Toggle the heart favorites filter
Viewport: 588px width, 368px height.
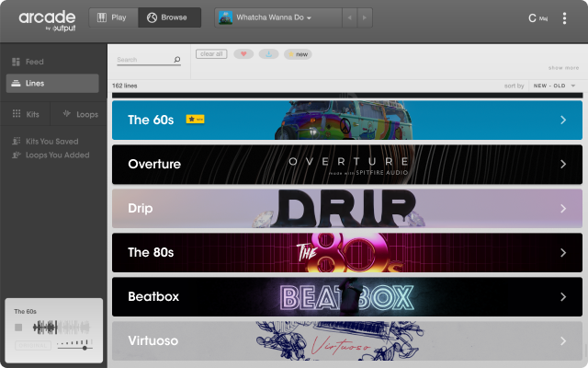tap(243, 54)
